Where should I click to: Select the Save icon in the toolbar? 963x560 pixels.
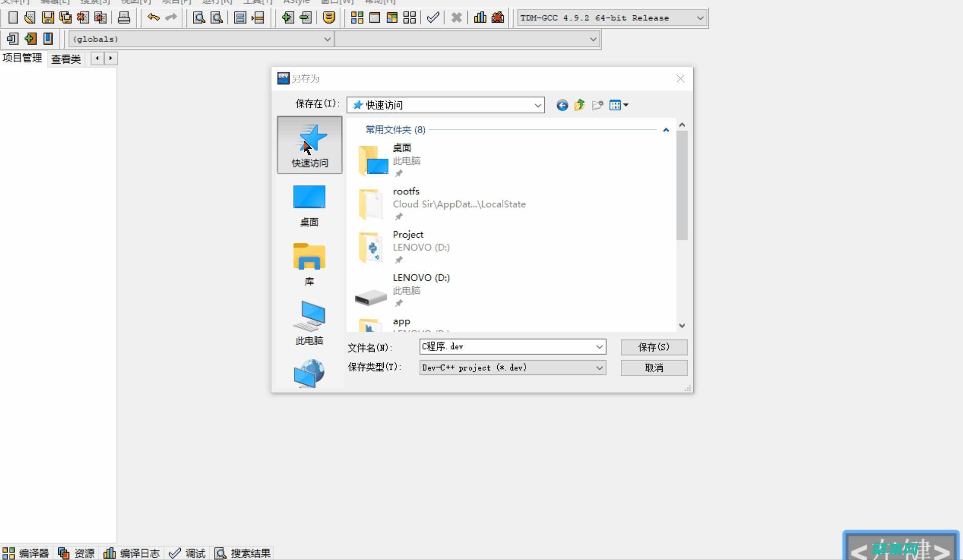[x=48, y=18]
